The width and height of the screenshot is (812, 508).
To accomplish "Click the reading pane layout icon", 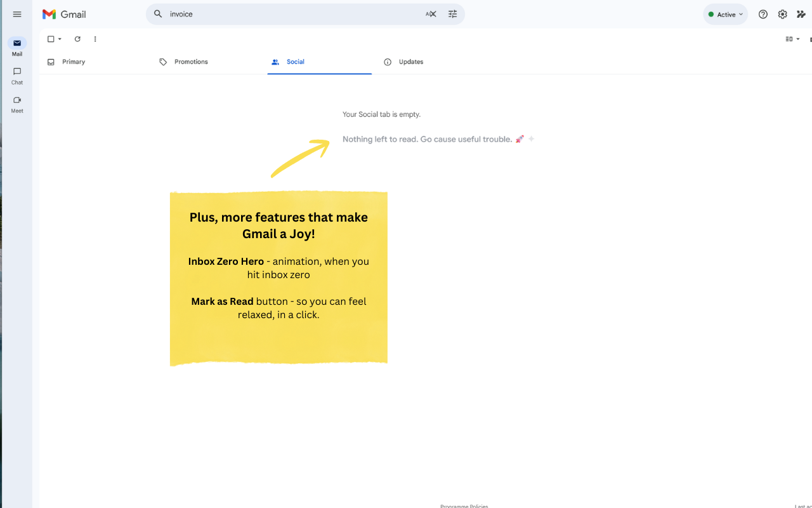I will pos(789,39).
